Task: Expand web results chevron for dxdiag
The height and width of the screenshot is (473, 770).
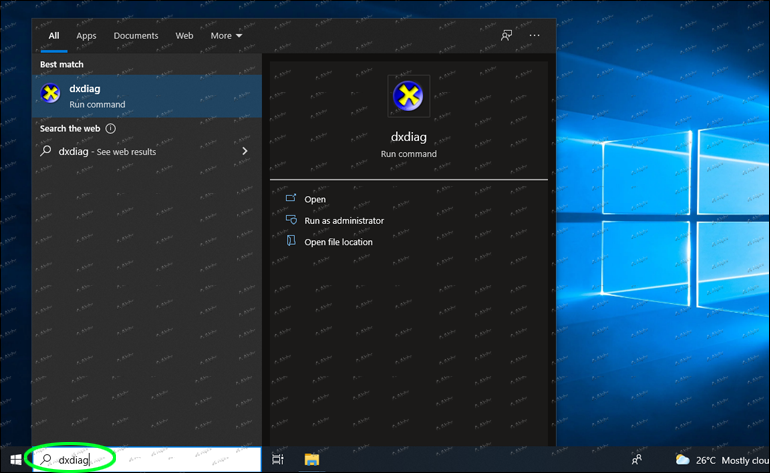Action: [x=245, y=151]
